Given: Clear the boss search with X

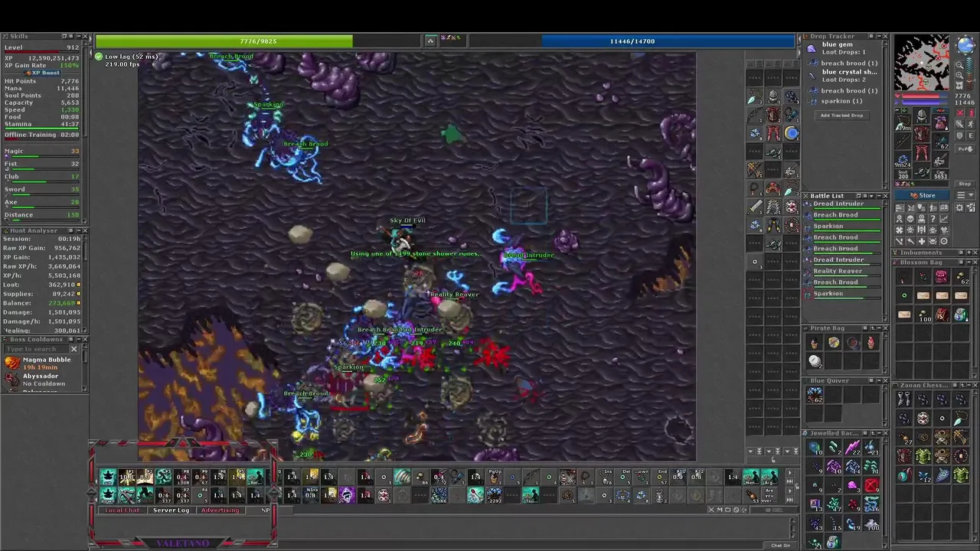Looking at the screenshot, I should tap(74, 349).
